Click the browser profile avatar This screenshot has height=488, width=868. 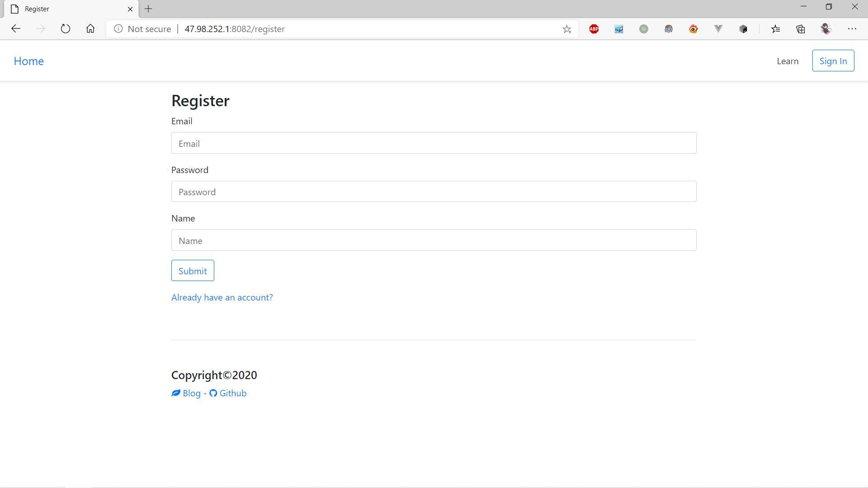(x=826, y=29)
